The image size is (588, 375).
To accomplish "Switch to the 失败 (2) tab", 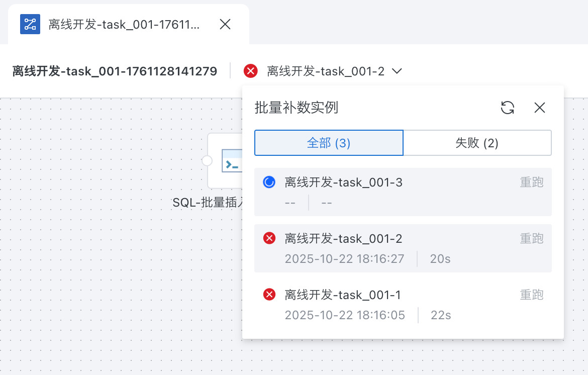I will (477, 143).
